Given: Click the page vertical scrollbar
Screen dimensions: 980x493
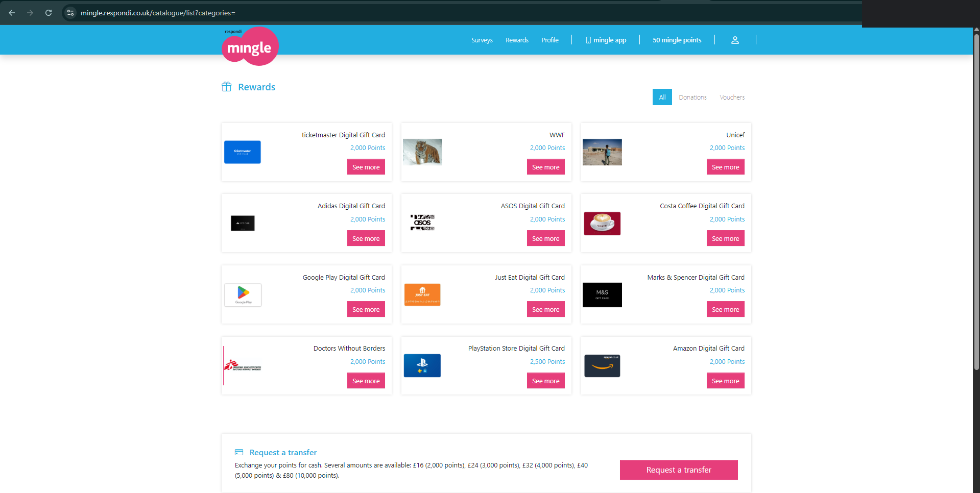Looking at the screenshot, I should click(x=976, y=202).
